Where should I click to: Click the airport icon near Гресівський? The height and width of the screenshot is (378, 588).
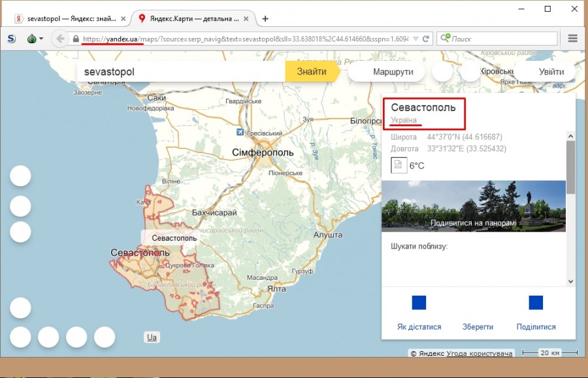click(240, 132)
